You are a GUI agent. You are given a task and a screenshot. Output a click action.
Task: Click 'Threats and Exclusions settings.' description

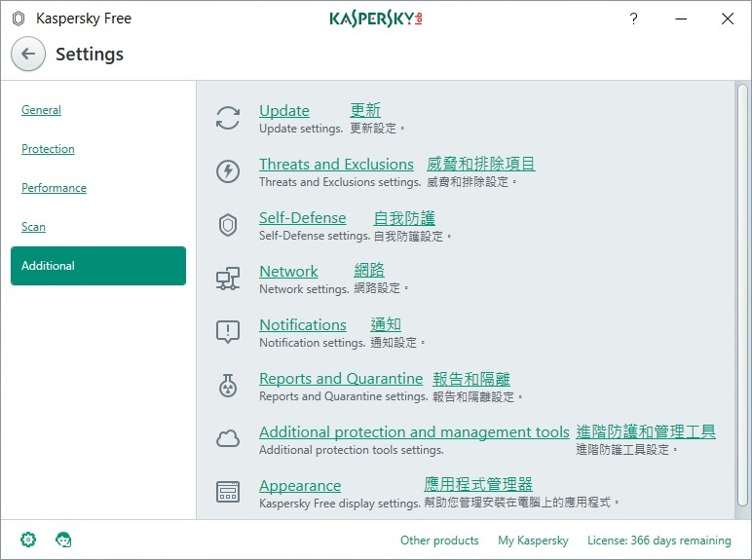pos(340,182)
